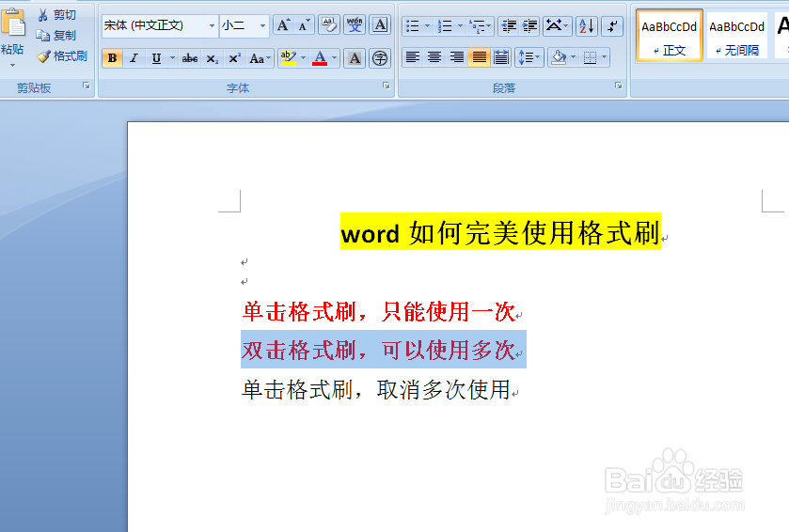Toggle Italic formatting
Image resolution: width=789 pixels, height=532 pixels.
click(x=134, y=58)
